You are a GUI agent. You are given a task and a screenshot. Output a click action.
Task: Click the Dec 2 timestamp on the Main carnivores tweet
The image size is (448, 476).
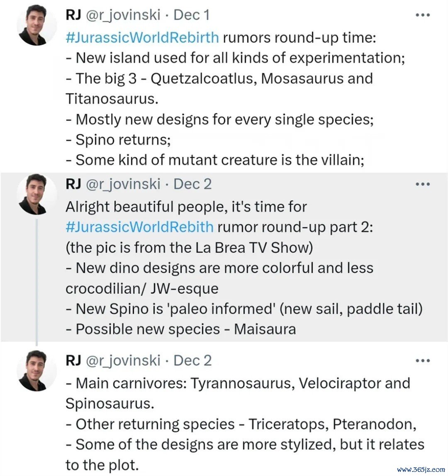click(192, 361)
